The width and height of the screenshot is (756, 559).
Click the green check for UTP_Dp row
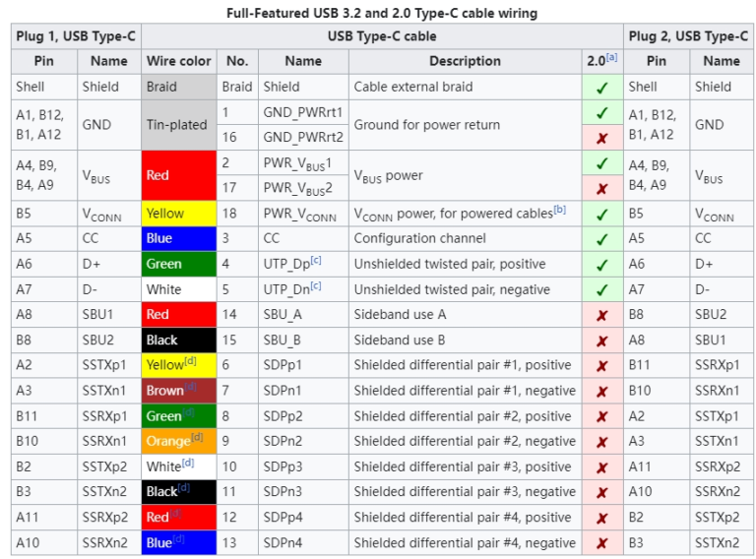pos(601,264)
